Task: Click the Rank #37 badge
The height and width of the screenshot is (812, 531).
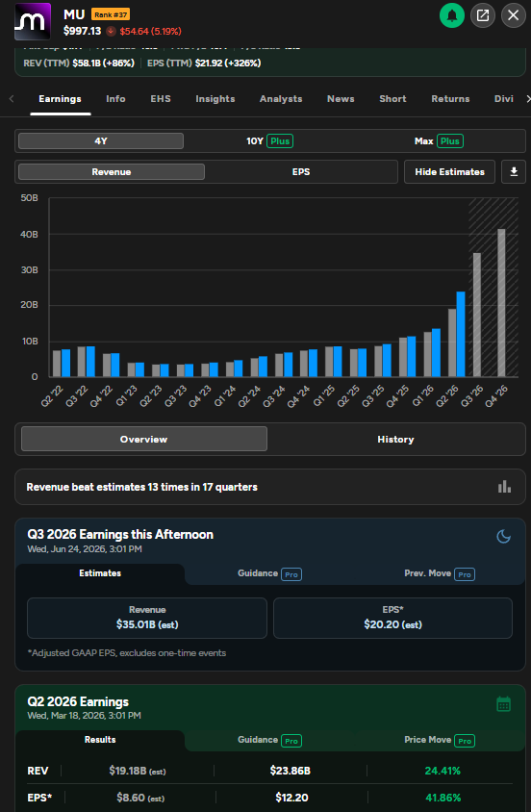Action: pyautogui.click(x=111, y=14)
